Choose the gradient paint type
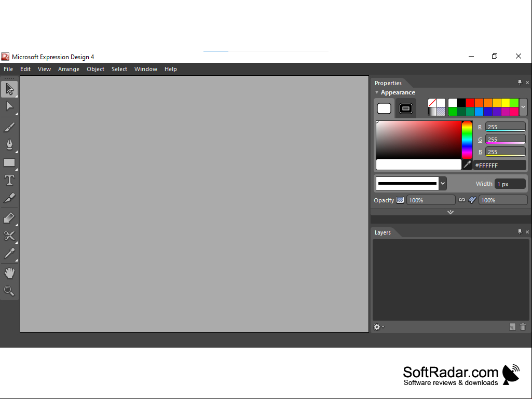This screenshot has width=532, height=399. [x=432, y=112]
